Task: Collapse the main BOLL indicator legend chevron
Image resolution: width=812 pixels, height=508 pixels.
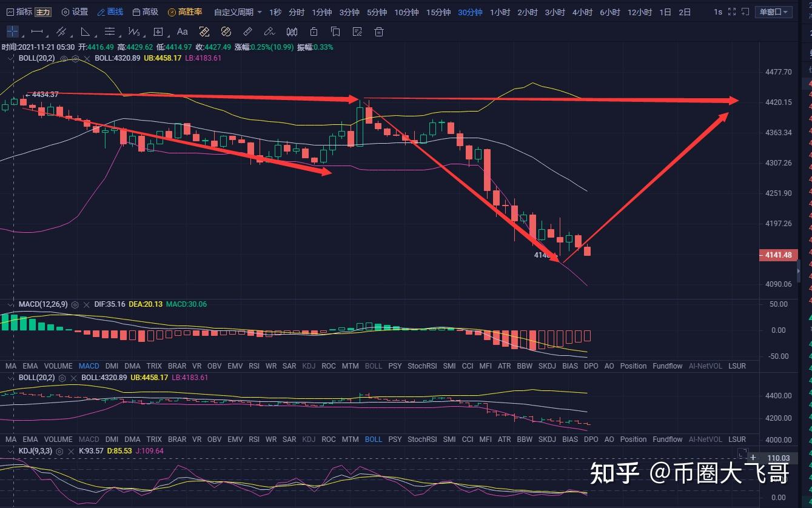Action: tap(10, 59)
